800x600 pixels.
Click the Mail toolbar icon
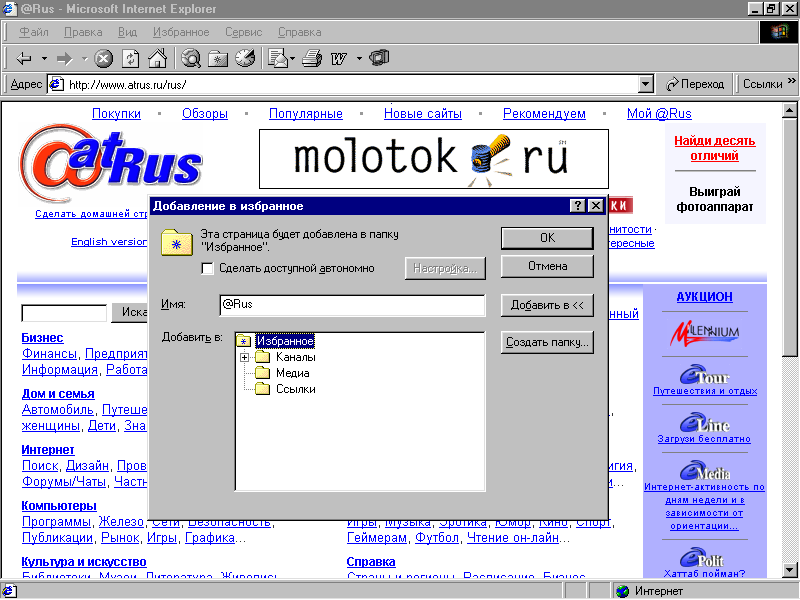[278, 59]
